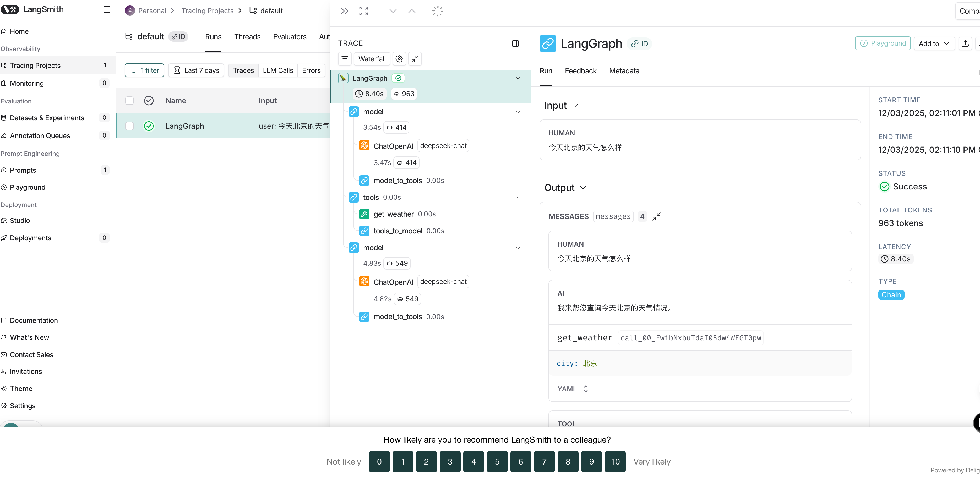The image size is (980, 480).
Task: Click the expand fullscreen trace icon
Action: (363, 11)
